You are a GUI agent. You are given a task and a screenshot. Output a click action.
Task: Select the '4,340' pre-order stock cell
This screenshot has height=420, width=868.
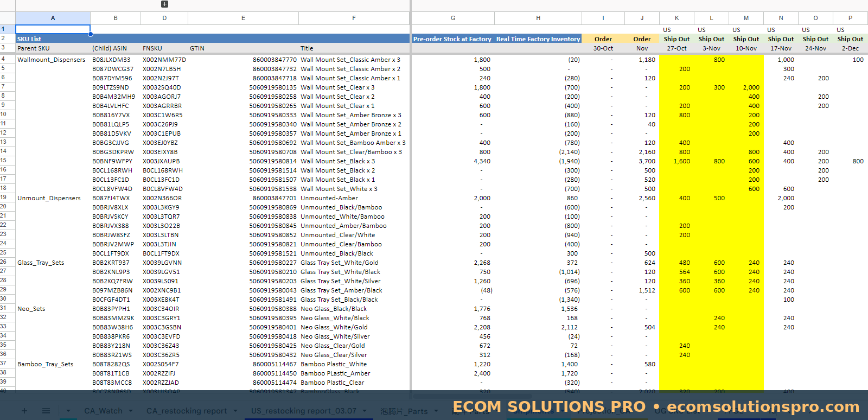point(453,161)
